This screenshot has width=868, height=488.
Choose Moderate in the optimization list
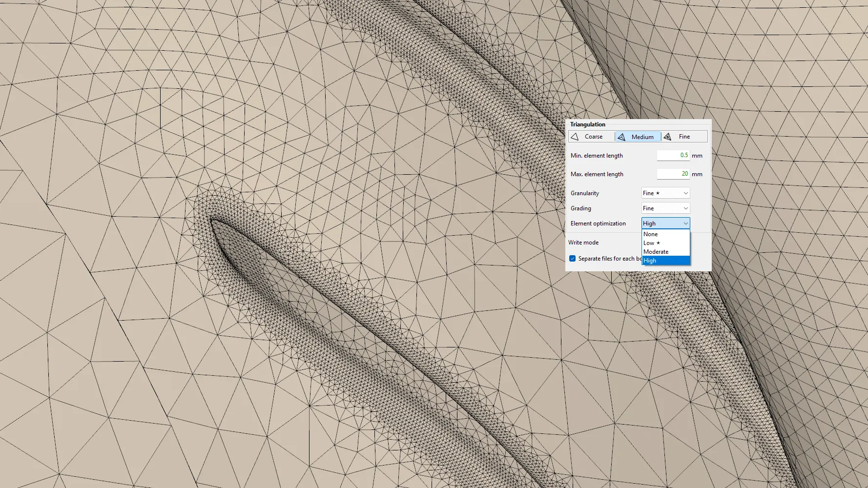pos(666,252)
